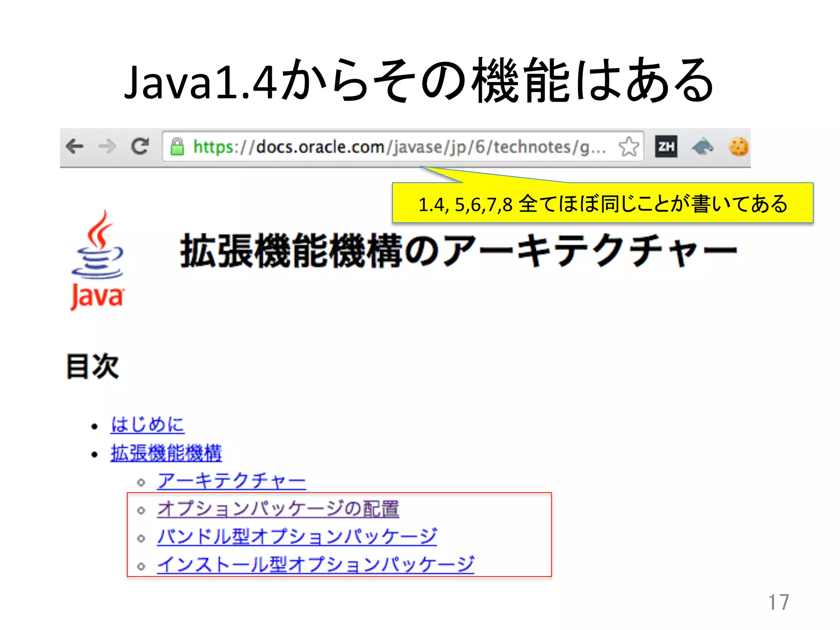Open the オプションパッケージの配置 link
Screen dimensions: 840x630
click(x=278, y=509)
